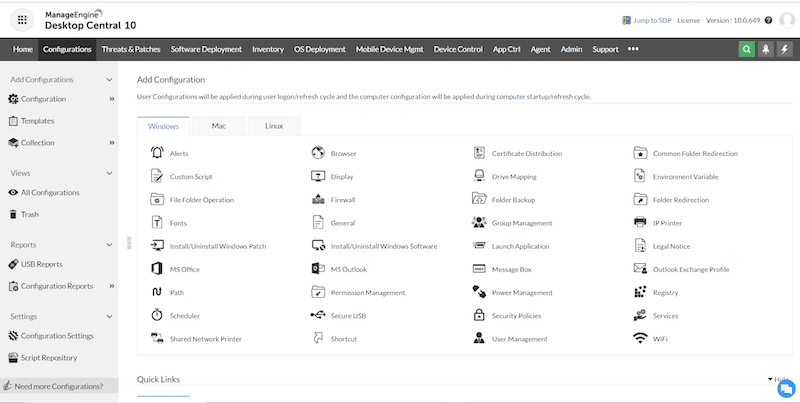The width and height of the screenshot is (800, 403).
Task: Open the Threats & Patches menu
Action: click(131, 49)
